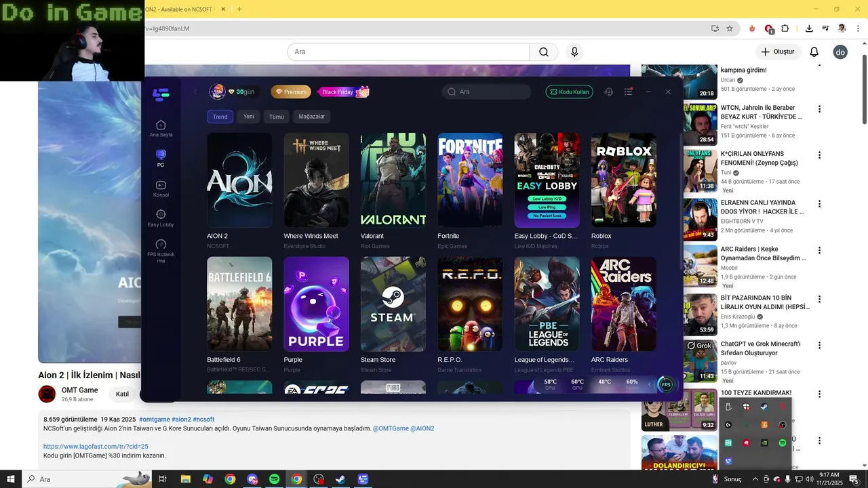This screenshot has height=488, width=868.
Task: Focus the LagoFast Ara search field
Action: coord(486,91)
